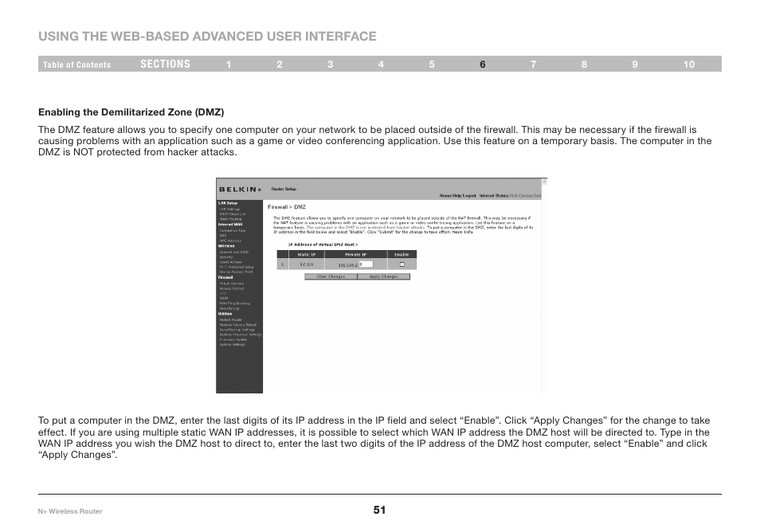Jump to section 7
This screenshot has width=760, height=532.
point(534,65)
